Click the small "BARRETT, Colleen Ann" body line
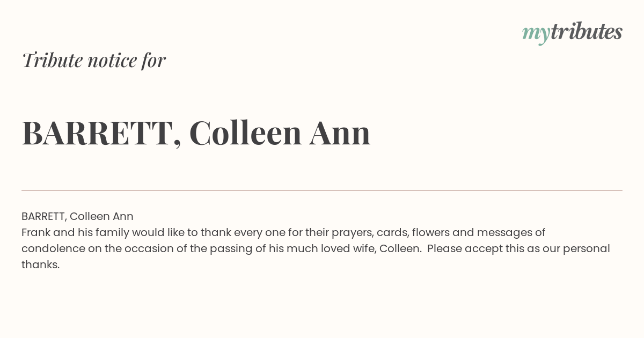 77,216
